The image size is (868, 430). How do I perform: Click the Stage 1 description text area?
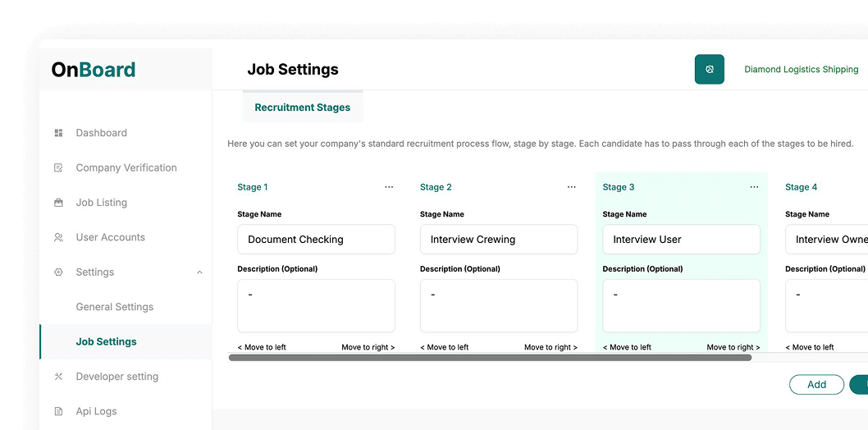click(316, 305)
